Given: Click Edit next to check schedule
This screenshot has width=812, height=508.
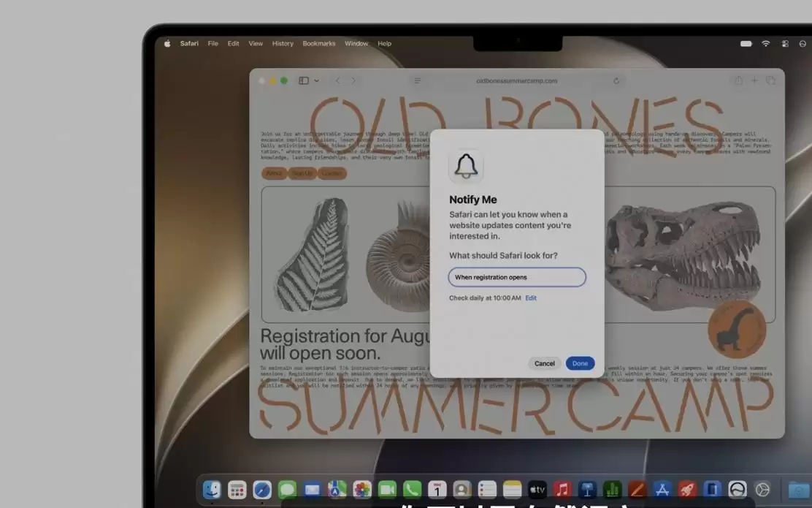Looking at the screenshot, I should [x=531, y=298].
